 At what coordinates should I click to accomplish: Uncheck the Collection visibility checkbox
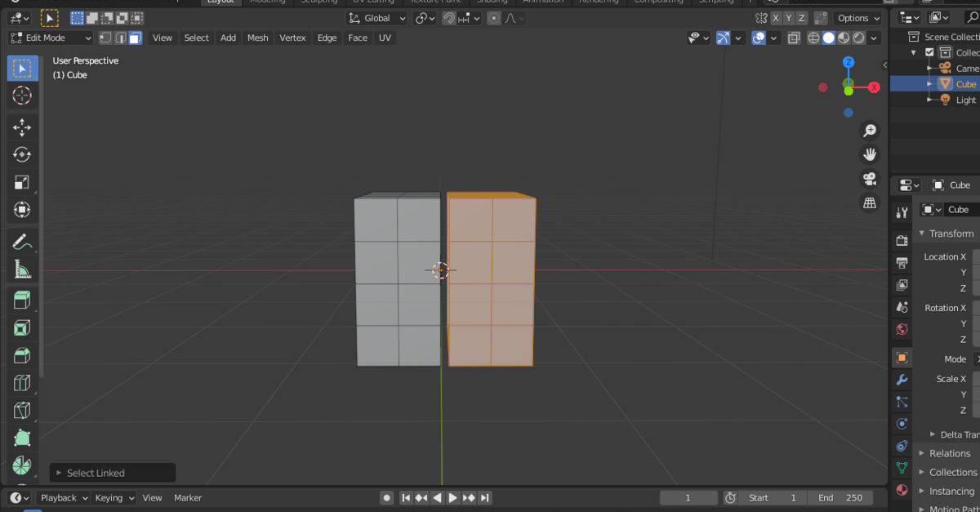click(x=929, y=52)
